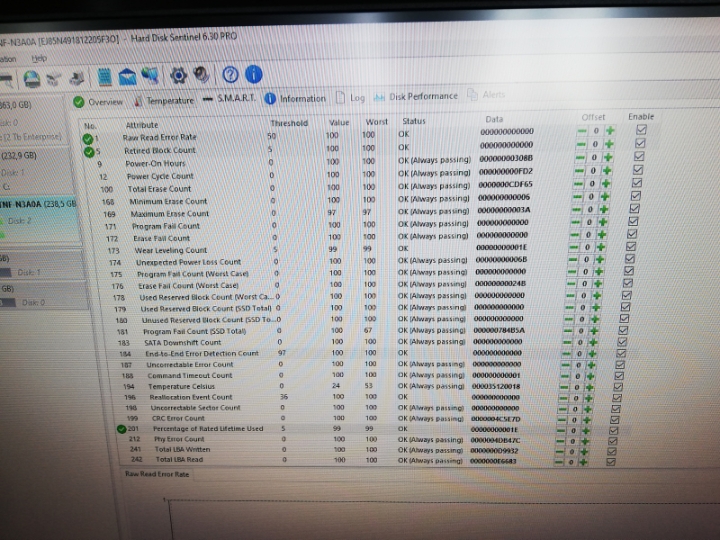Click the globe drive toolbar icon
The width and height of the screenshot is (720, 540).
coord(32,79)
